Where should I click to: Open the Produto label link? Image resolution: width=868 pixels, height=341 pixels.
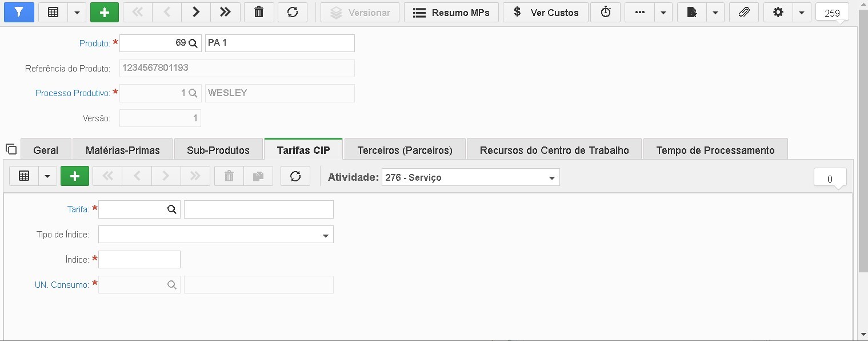click(x=95, y=43)
